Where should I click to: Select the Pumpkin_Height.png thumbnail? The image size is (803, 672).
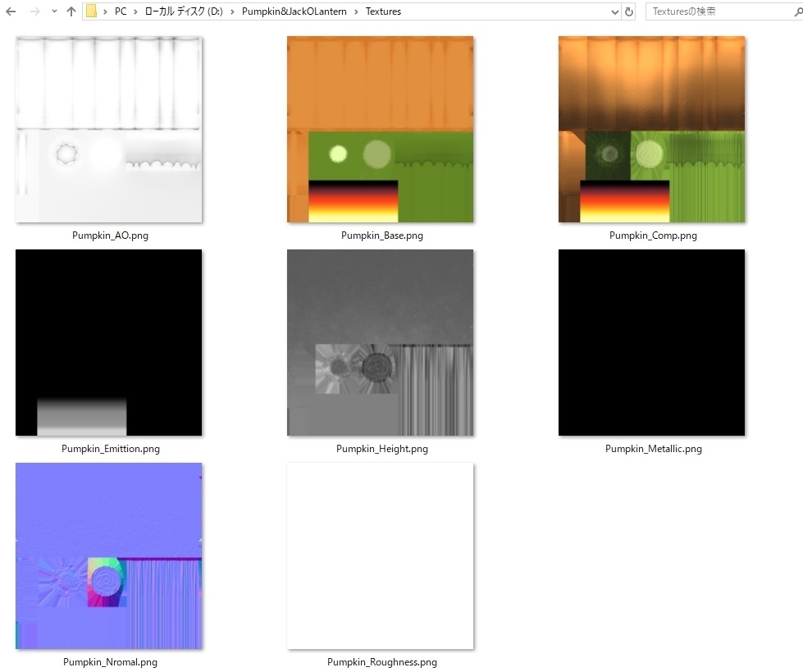380,343
